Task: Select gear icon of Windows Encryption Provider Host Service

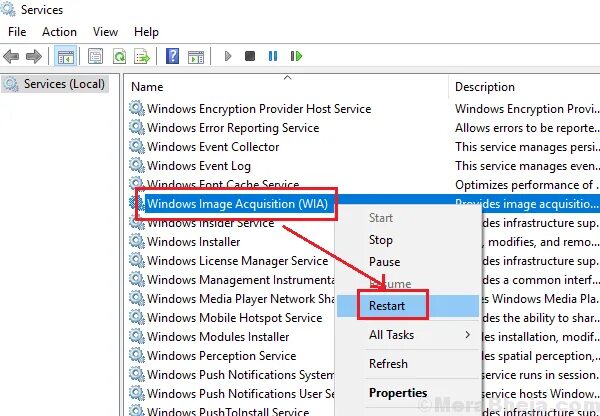Action: [137, 109]
